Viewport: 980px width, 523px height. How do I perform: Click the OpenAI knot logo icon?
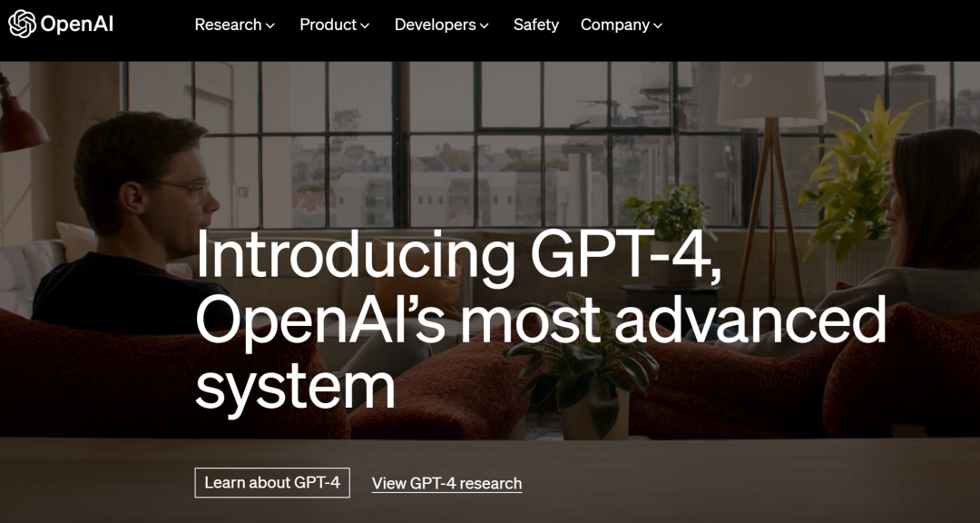point(22,25)
